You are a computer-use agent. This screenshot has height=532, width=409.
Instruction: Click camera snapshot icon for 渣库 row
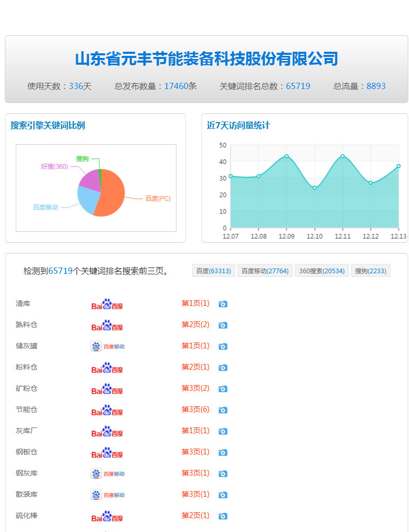(x=223, y=304)
